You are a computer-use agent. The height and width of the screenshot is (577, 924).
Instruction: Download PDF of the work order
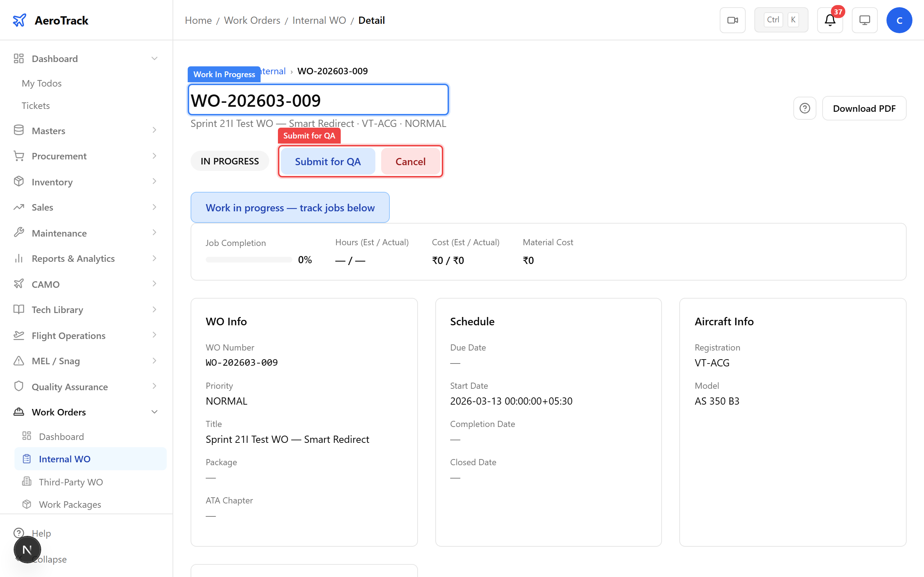pyautogui.click(x=864, y=109)
